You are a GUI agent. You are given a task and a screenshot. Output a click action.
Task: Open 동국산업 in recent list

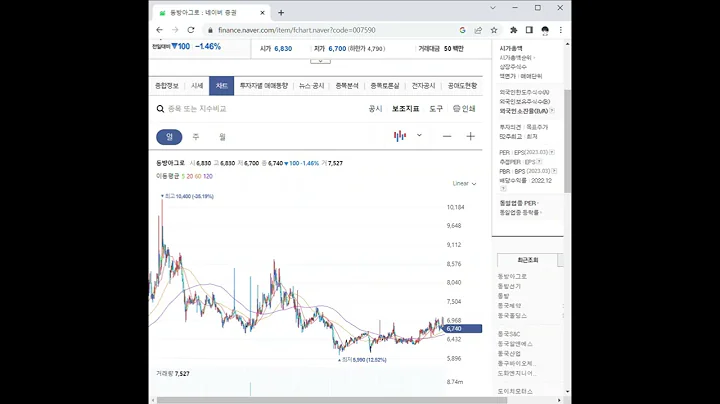click(509, 354)
